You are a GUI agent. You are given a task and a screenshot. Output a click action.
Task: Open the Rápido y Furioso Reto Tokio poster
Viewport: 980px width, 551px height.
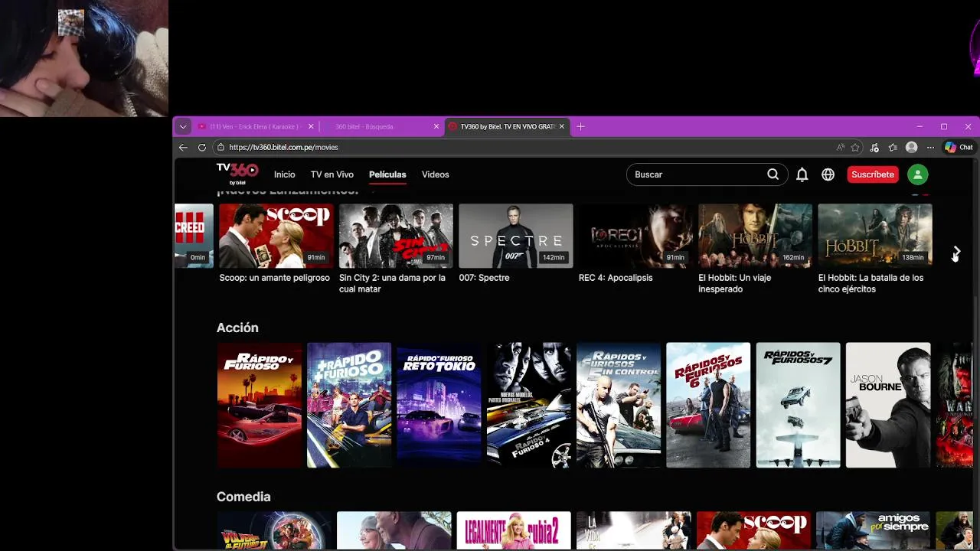[x=439, y=405]
